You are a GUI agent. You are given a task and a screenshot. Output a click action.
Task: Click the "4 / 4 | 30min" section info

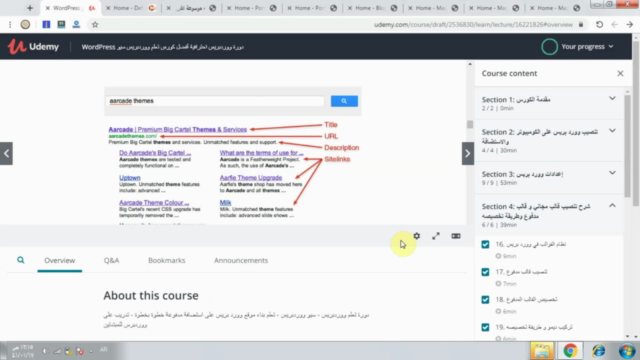499,150
